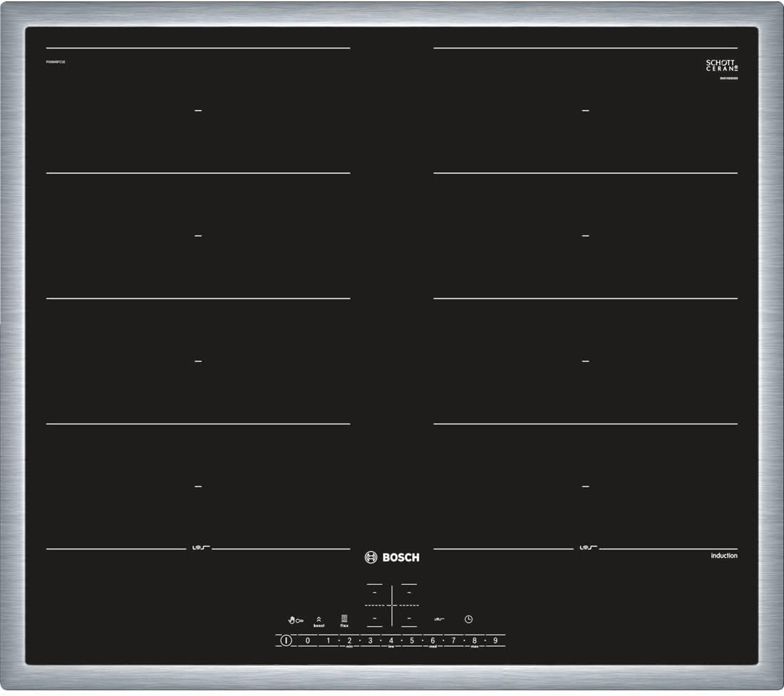Select the front-right zone in zone selector
Screen dimensions: 784x696
(x=409, y=618)
